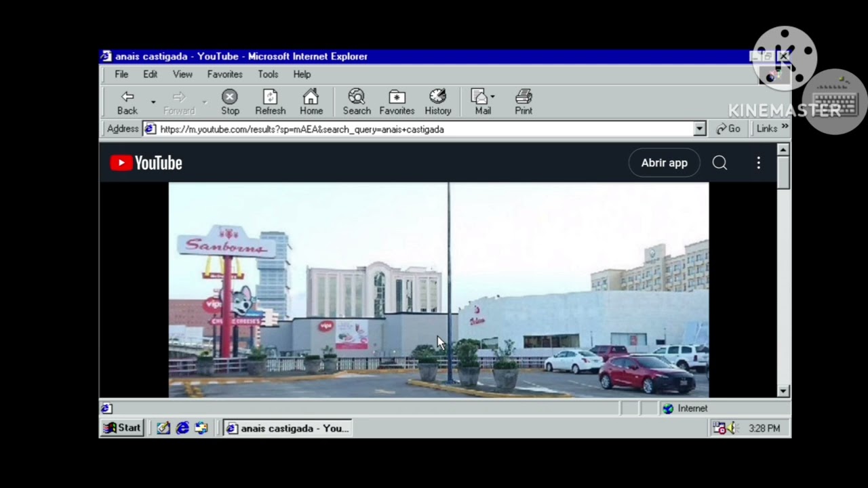868x488 pixels.
Task: Open YouTube three-dot options menu
Action: [759, 163]
